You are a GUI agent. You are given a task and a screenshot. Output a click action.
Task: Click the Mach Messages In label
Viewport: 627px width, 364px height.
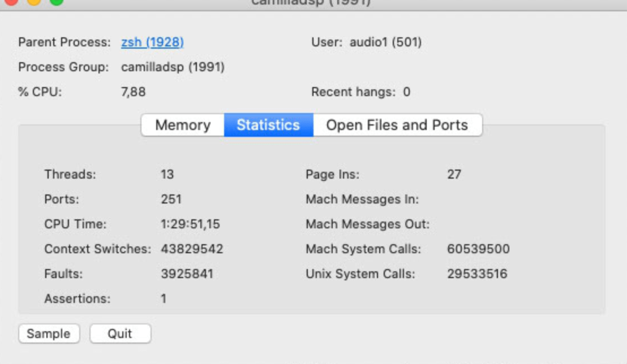tap(362, 199)
